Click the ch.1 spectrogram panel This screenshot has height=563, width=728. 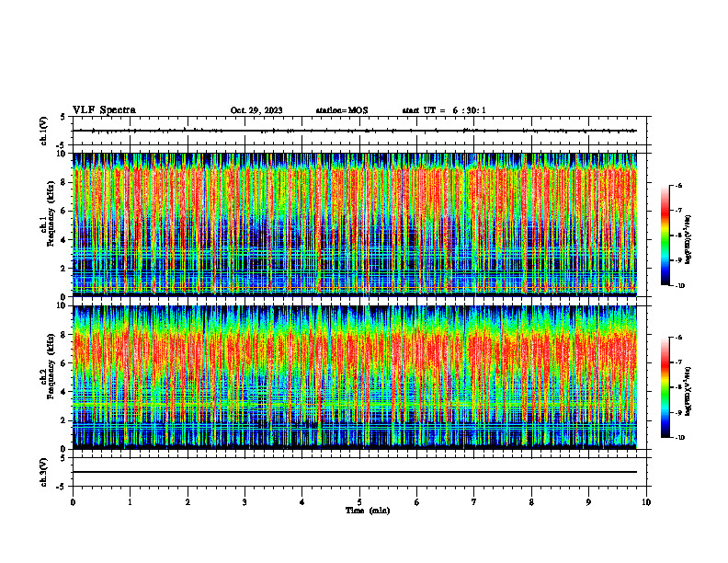click(355, 224)
